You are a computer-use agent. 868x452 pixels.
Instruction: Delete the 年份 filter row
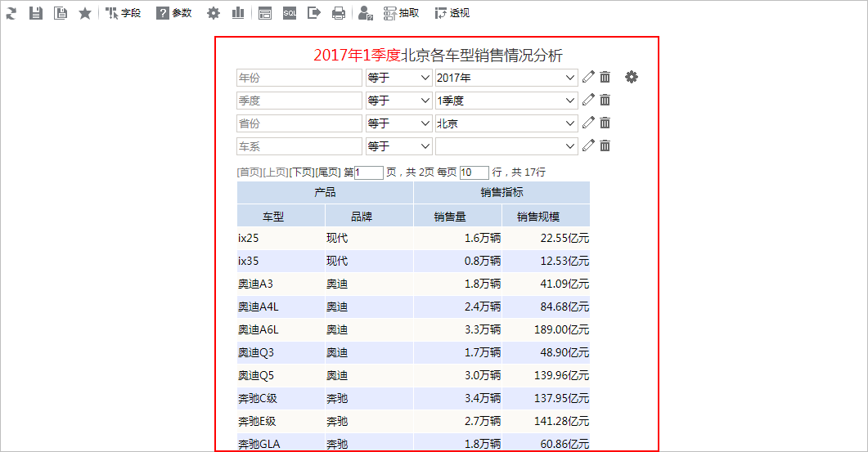605,78
